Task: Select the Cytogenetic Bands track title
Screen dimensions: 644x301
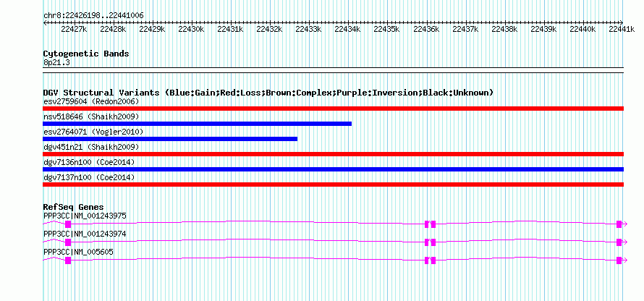Action: pyautogui.click(x=86, y=54)
